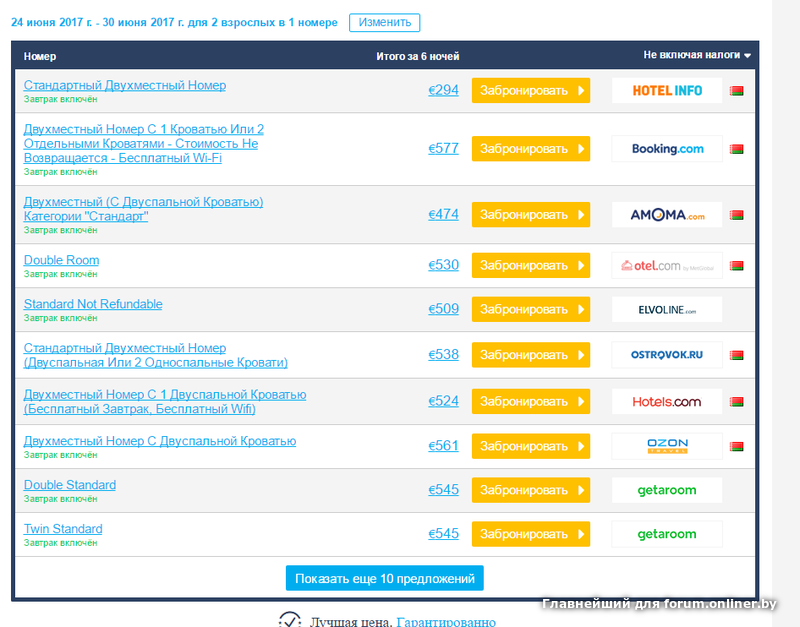
Task: Click the otel.com provider logo
Action: pos(666,266)
